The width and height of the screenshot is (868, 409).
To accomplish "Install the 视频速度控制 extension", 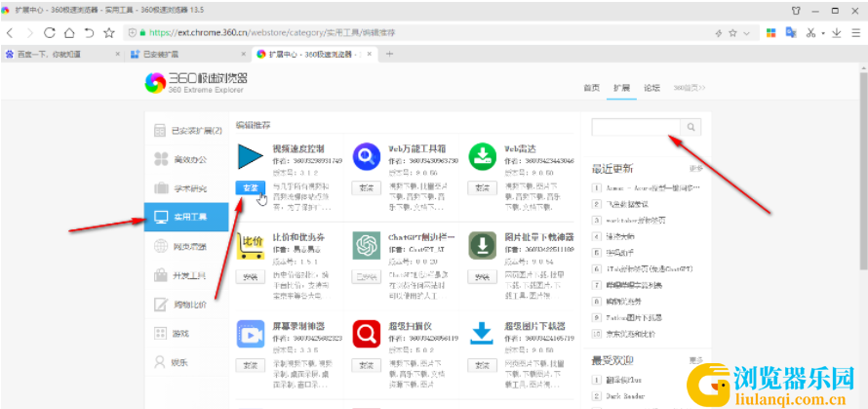I will pos(251,187).
